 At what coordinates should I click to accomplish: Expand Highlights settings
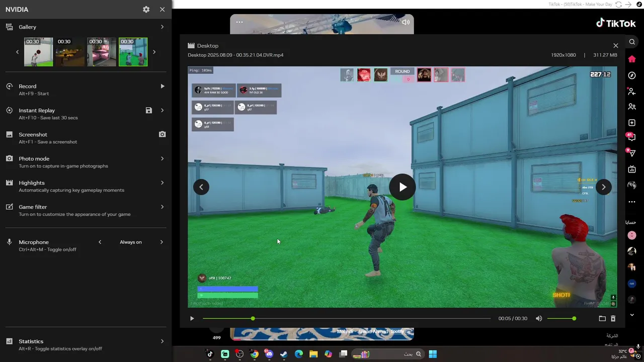162,183
